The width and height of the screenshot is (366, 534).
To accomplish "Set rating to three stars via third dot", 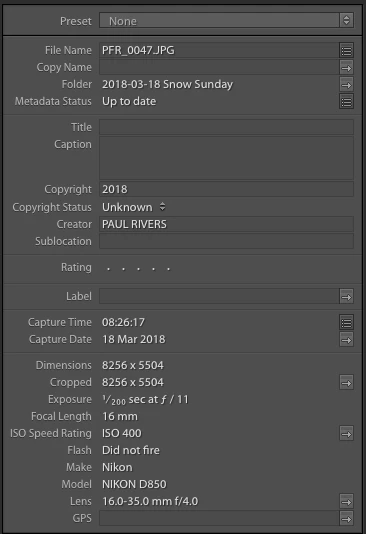I will coord(138,269).
